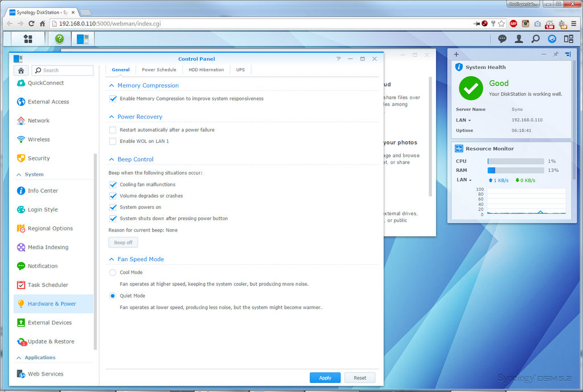Viewport: 583px width, 392px height.
Task: Click the RAM usage bar
Action: [x=516, y=170]
